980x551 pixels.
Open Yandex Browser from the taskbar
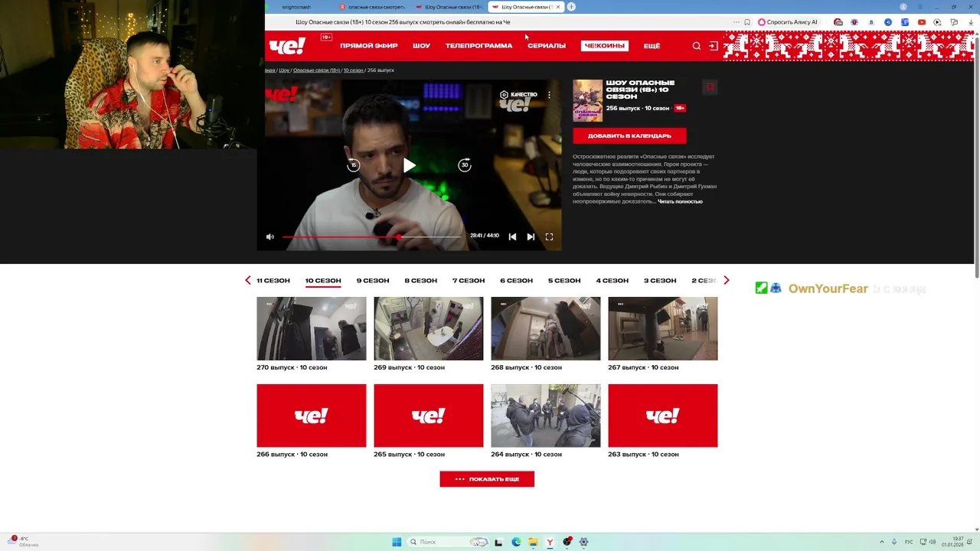tap(550, 542)
